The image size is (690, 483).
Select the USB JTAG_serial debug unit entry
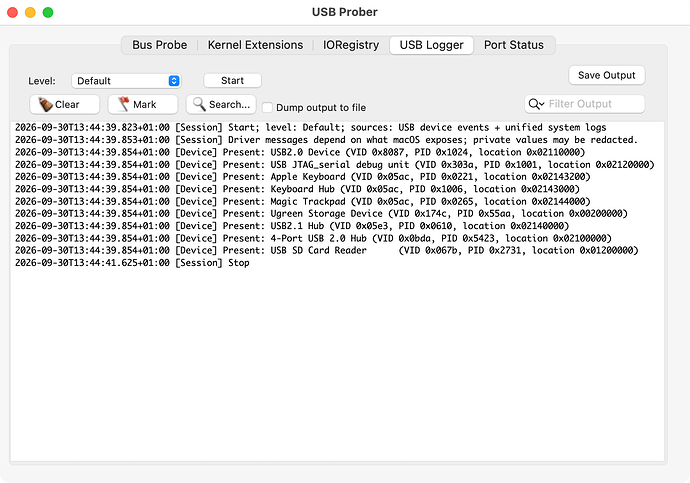tap(335, 165)
